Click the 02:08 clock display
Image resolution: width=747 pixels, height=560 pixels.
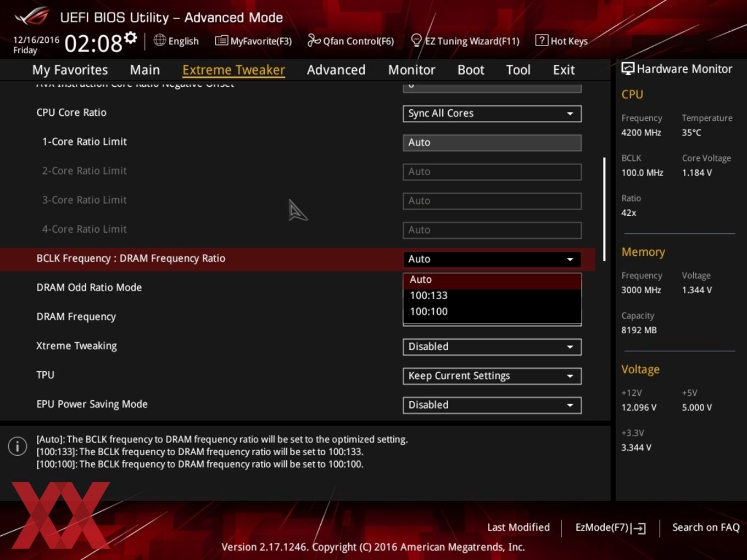pos(93,43)
